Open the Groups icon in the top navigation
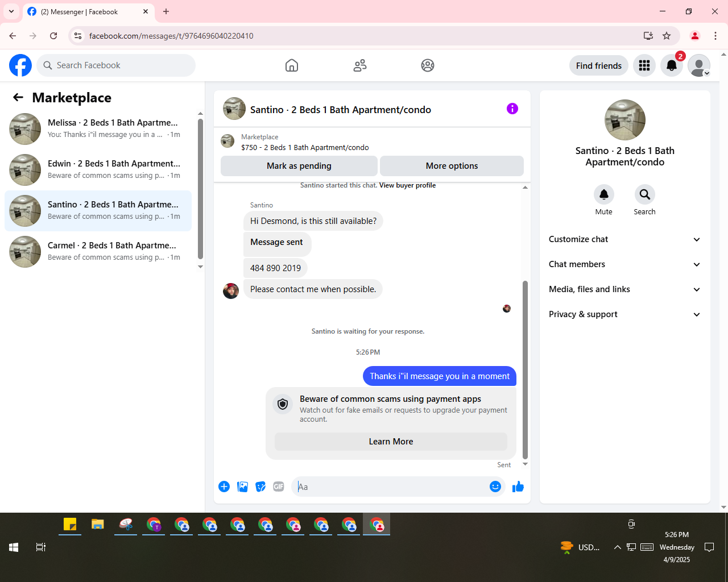Viewport: 728px width, 582px height. (428, 65)
